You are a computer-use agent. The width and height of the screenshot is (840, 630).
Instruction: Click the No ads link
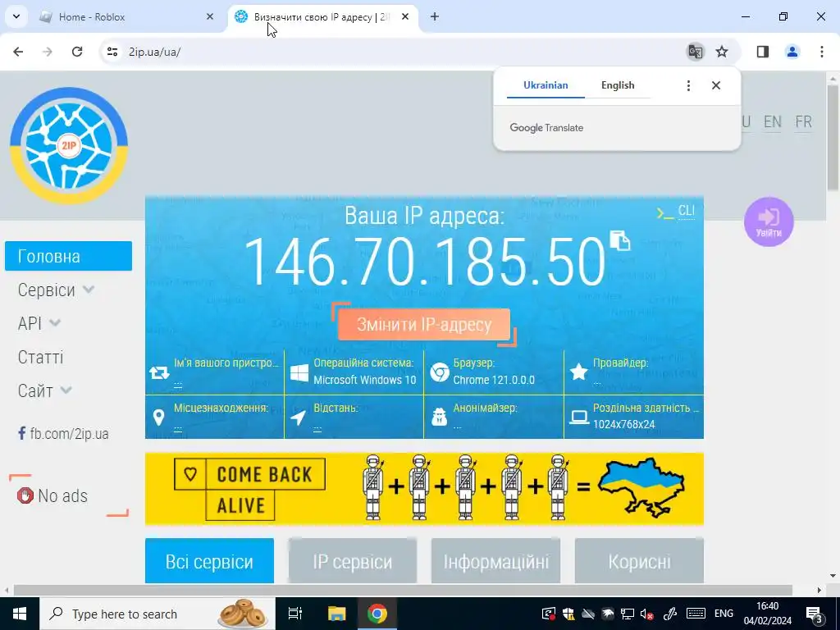[52, 495]
